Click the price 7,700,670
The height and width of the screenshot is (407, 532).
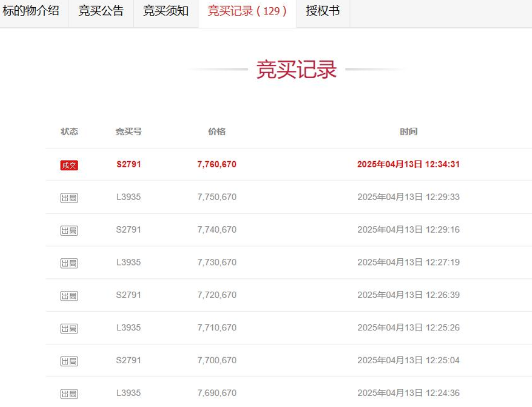point(217,360)
